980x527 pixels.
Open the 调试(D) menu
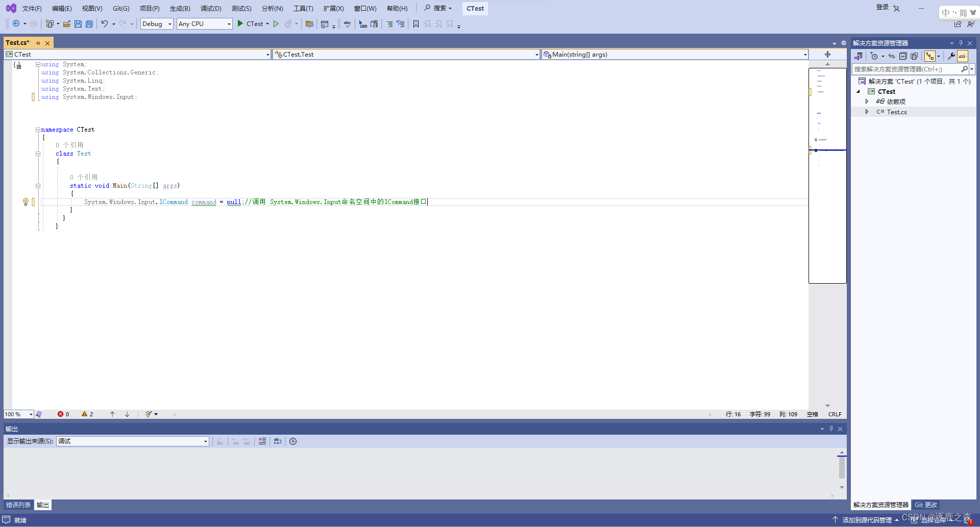click(211, 8)
